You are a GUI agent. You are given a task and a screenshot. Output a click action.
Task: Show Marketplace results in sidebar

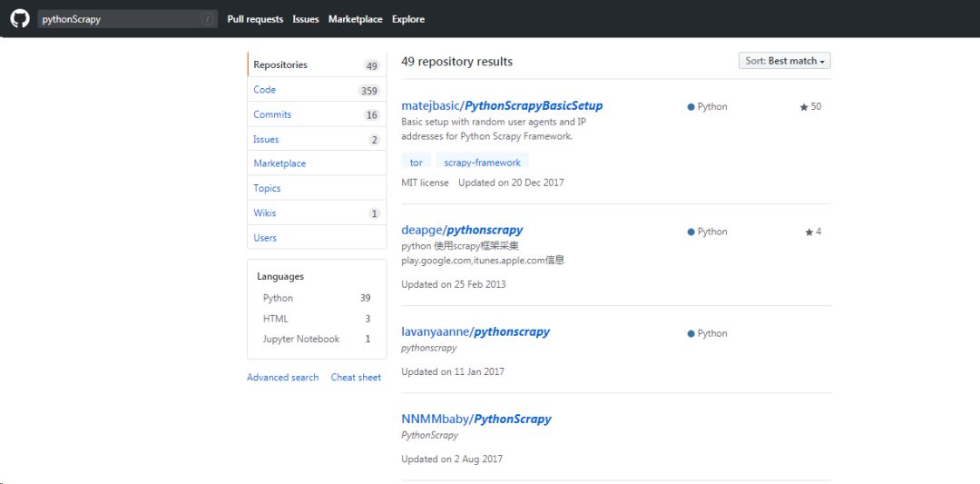click(x=317, y=163)
